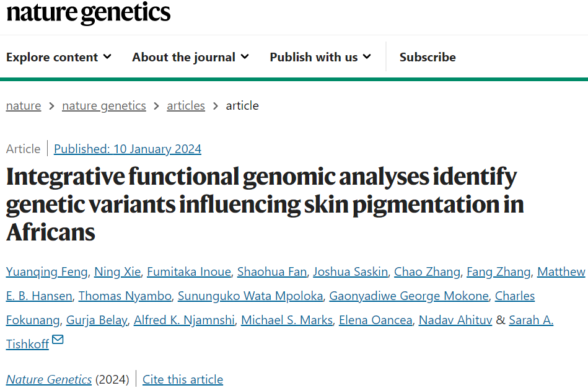Open author Yuanqing Feng's details
The width and height of the screenshot is (588, 388).
[x=48, y=271]
